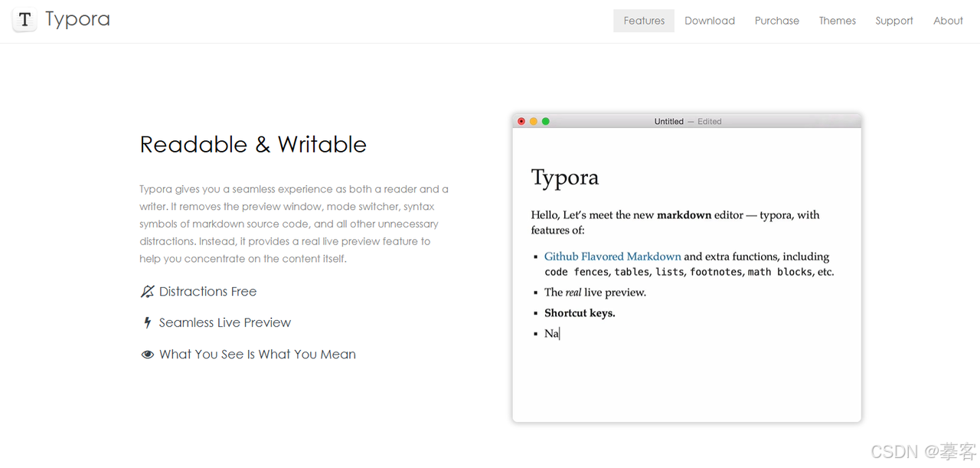Visit the About page
The width and height of the screenshot is (980, 468).
948,21
